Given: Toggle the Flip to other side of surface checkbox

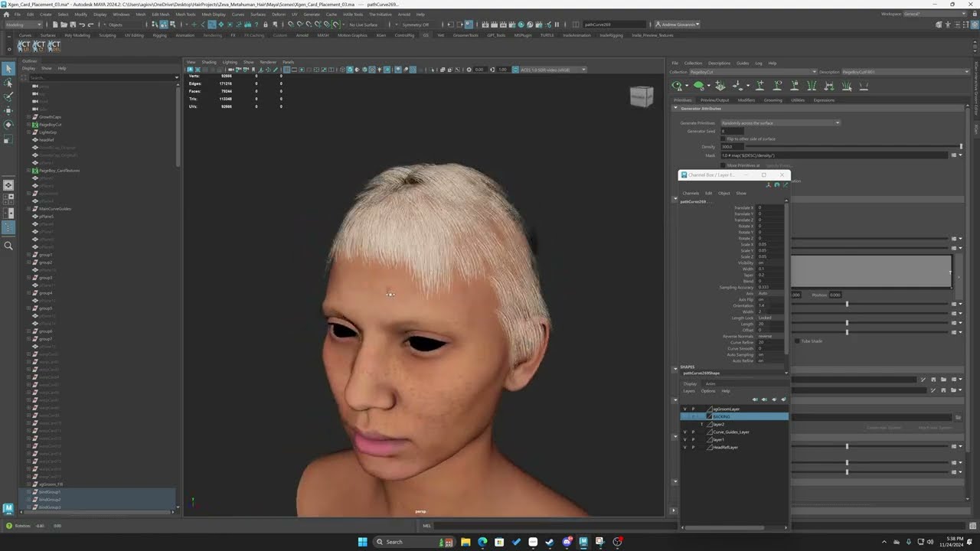Looking at the screenshot, I should tap(724, 139).
